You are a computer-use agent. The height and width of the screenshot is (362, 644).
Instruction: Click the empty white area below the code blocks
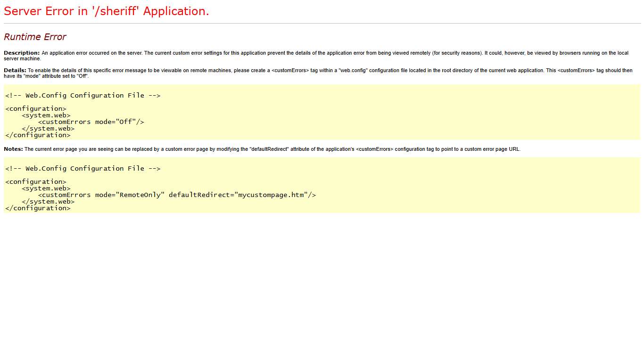(x=322, y=283)
